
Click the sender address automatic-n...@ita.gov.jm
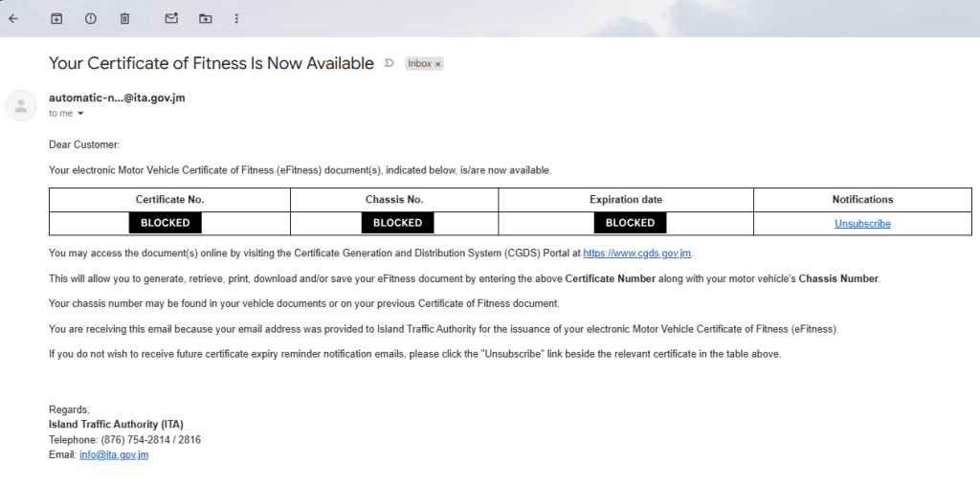click(116, 98)
